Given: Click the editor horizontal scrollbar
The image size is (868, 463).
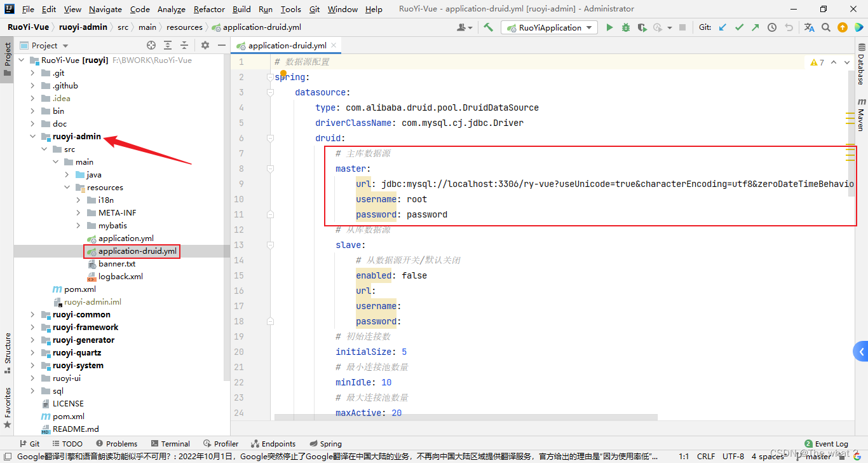Looking at the screenshot, I should [466, 417].
